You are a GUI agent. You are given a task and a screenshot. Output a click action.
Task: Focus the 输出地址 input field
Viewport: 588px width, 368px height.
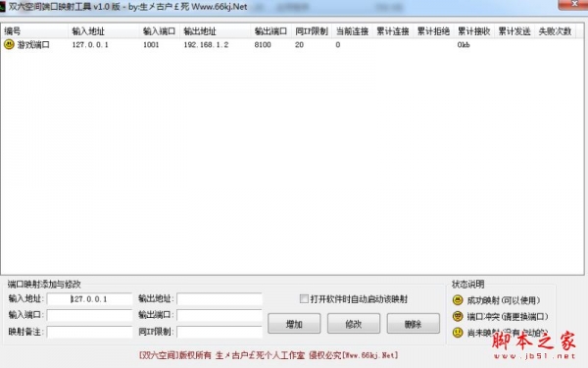pyautogui.click(x=220, y=299)
